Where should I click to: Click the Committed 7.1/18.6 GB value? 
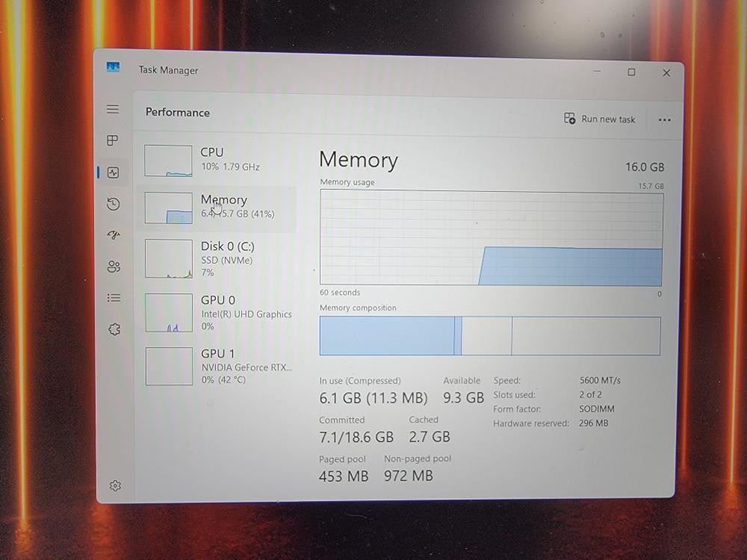pyautogui.click(x=356, y=437)
